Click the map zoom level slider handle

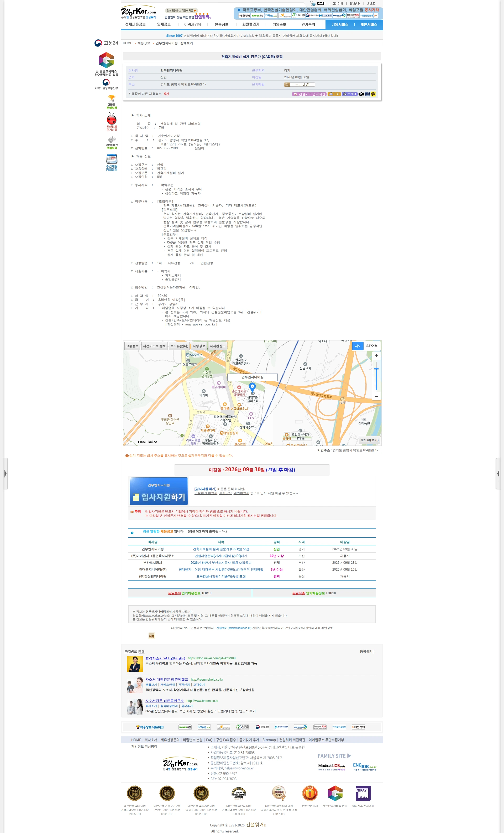(376, 369)
